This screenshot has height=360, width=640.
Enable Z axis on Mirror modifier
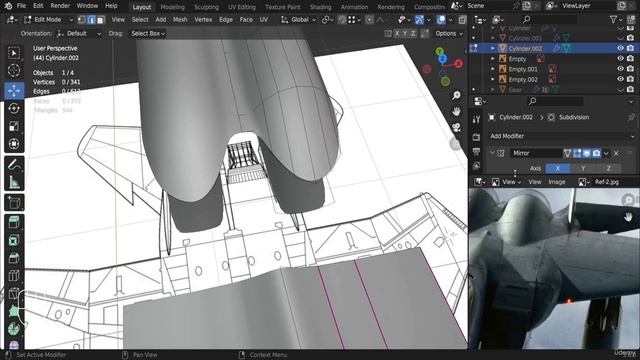click(x=609, y=168)
